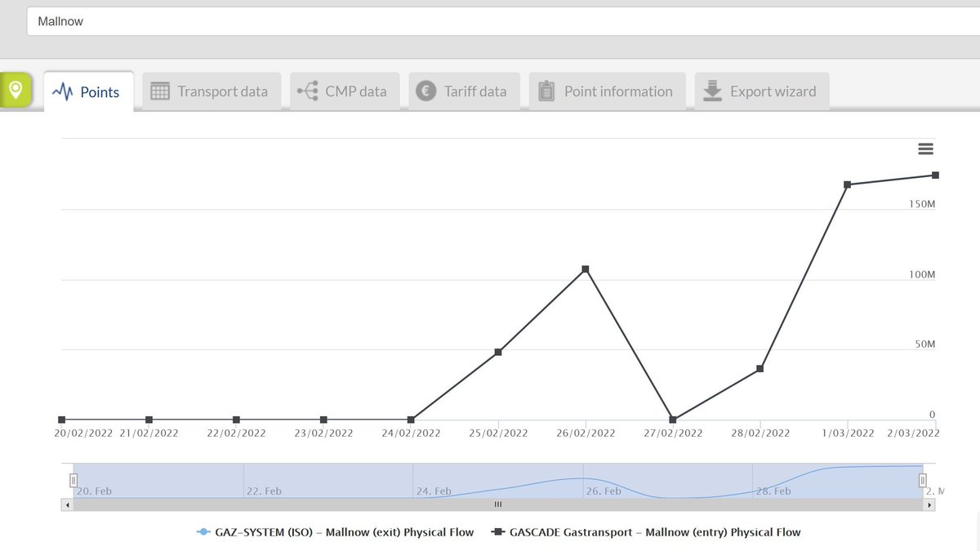Switch to the Points tab
This screenshot has width=980, height=551.
pos(88,91)
